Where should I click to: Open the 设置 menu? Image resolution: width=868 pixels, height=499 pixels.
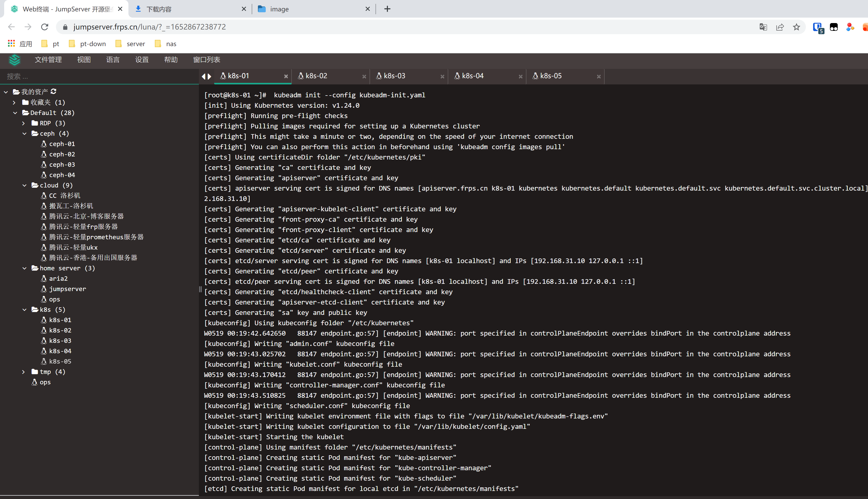pyautogui.click(x=142, y=60)
